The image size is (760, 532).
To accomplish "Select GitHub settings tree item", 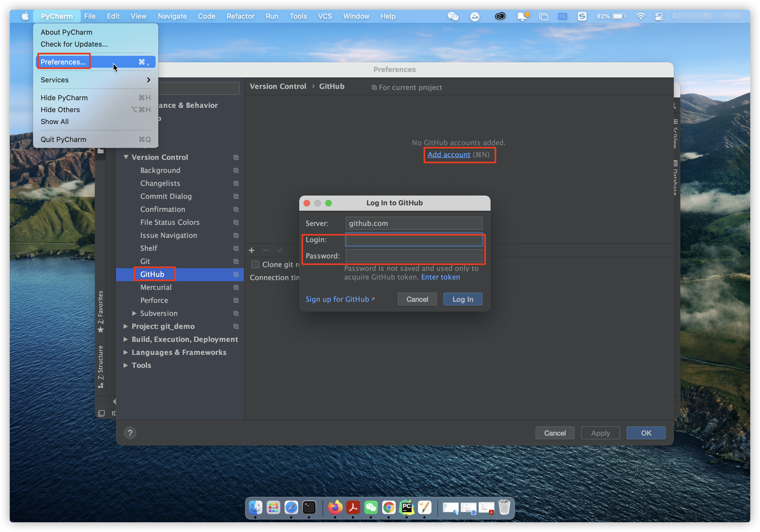I will tap(180, 274).
